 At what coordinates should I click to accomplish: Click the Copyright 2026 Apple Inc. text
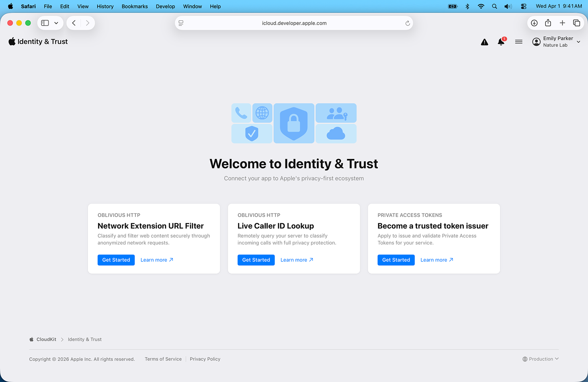[x=82, y=359]
